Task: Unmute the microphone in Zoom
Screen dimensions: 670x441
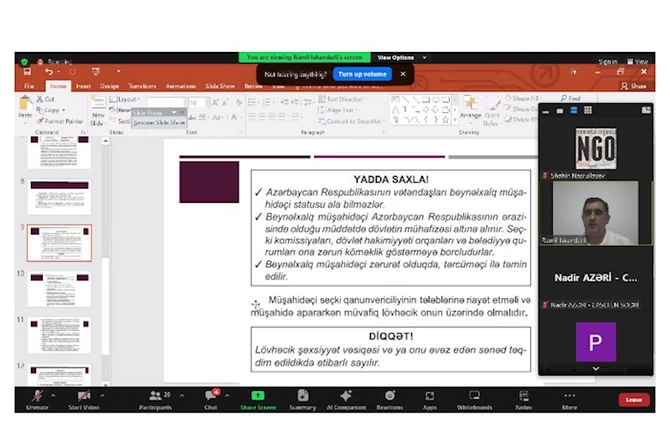Action: click(x=37, y=400)
